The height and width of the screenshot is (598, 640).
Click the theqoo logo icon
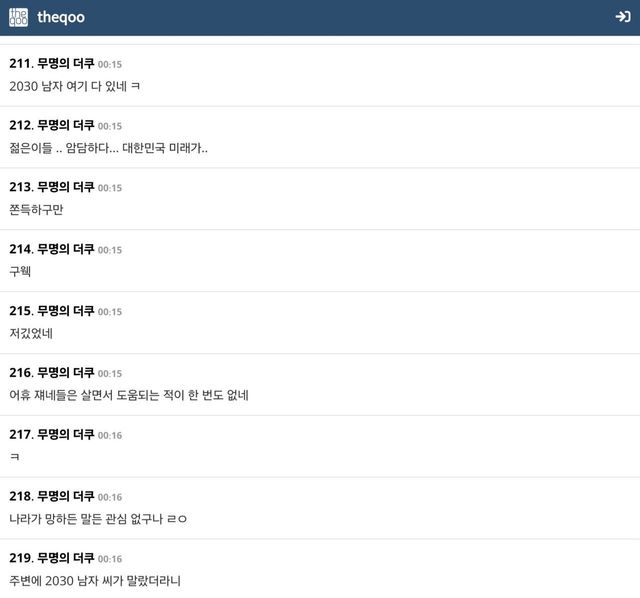click(x=18, y=17)
